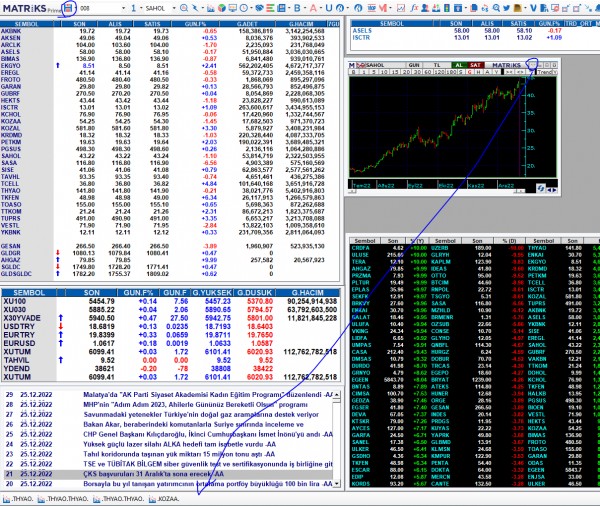
Task: Select the 5 minute period in chart
Action: coord(374,72)
